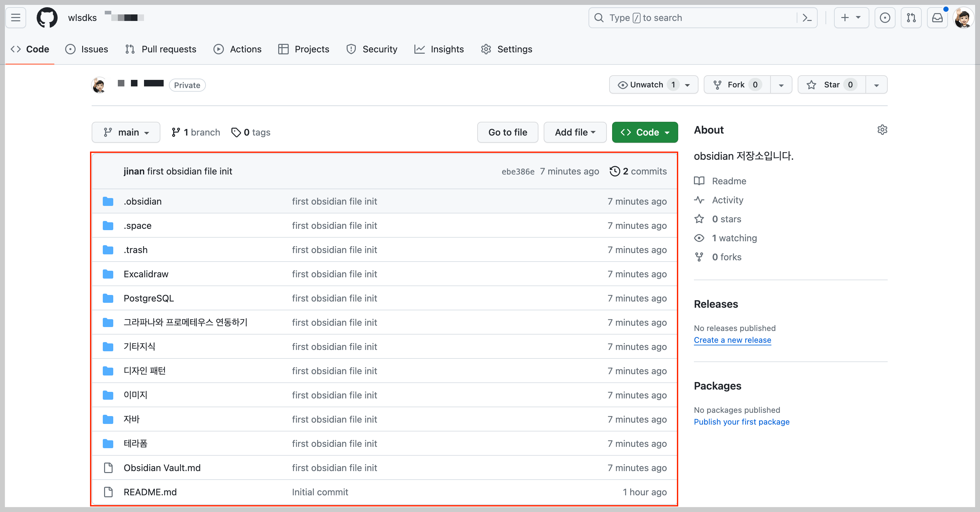Screen dimensions: 980x512
Task: Open About settings gear icon
Action: pos(882,130)
